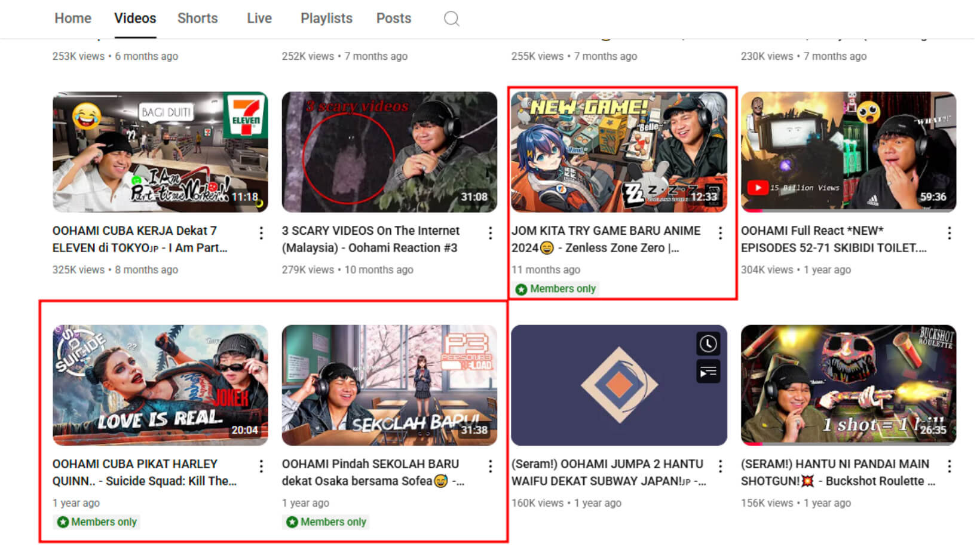Open the channel search magnifier icon
The height and width of the screenshot is (552, 980).
(451, 19)
